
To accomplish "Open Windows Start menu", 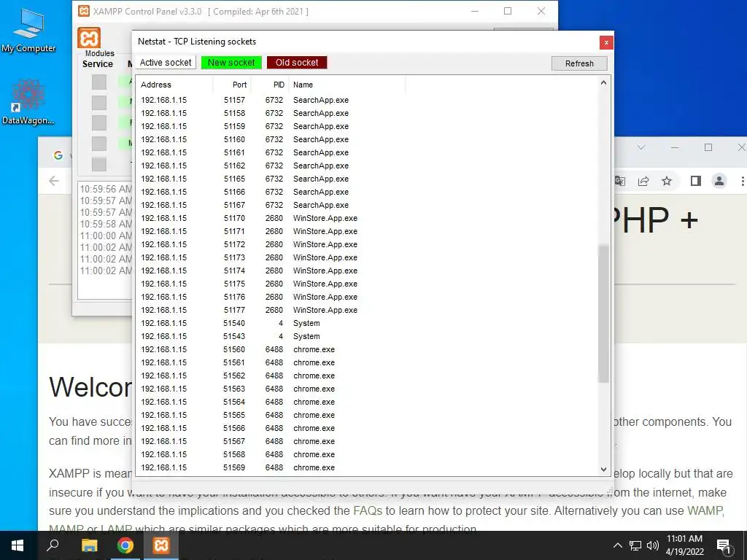I will tap(18, 545).
